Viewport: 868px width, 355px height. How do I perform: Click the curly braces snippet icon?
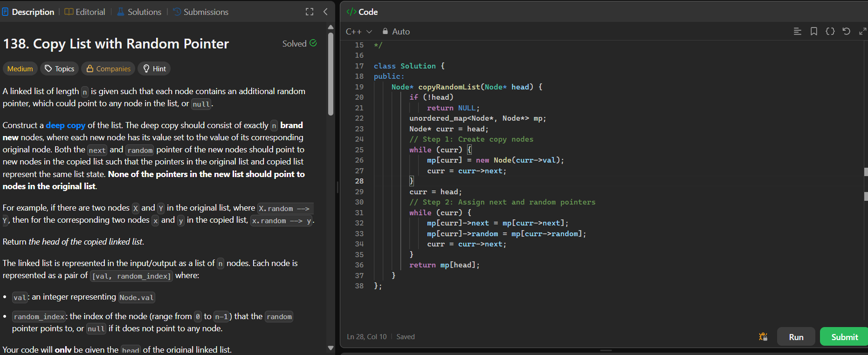(830, 31)
